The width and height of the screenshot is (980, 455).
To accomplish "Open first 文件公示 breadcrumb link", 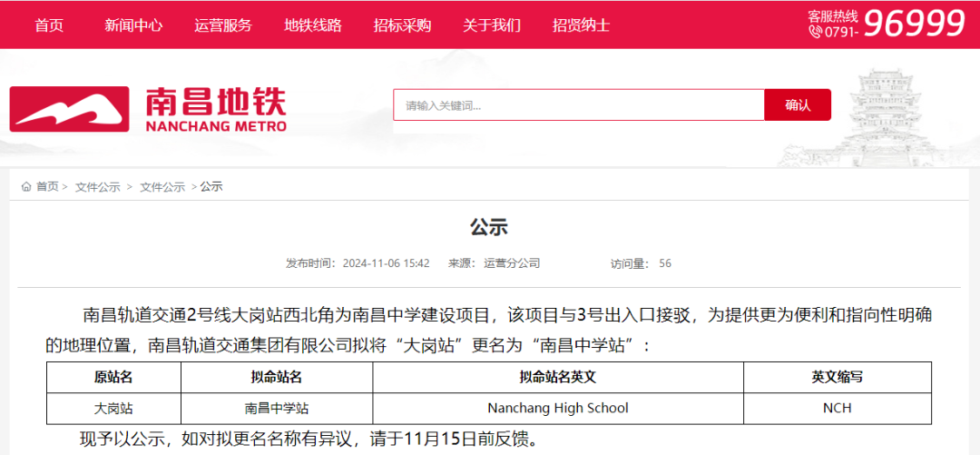I will [x=97, y=186].
